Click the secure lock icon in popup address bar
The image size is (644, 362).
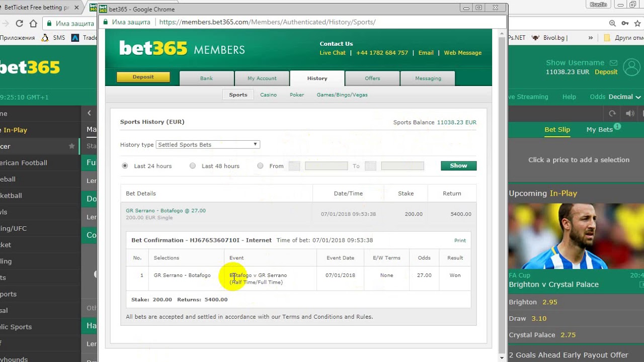(x=106, y=22)
